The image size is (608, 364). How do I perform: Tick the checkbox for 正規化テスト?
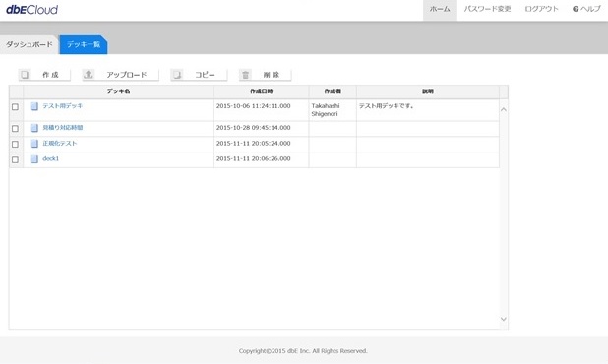click(x=15, y=144)
